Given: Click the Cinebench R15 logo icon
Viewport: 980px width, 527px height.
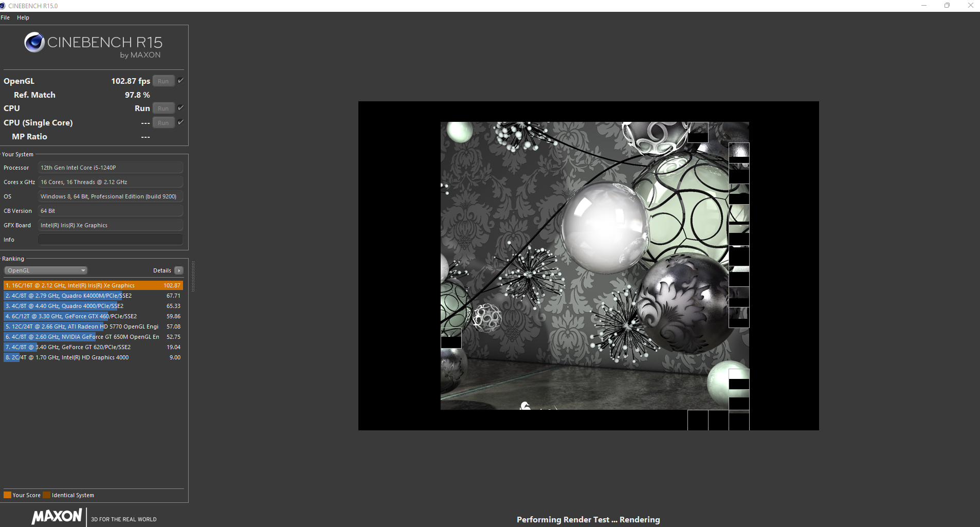Looking at the screenshot, I should (x=34, y=42).
